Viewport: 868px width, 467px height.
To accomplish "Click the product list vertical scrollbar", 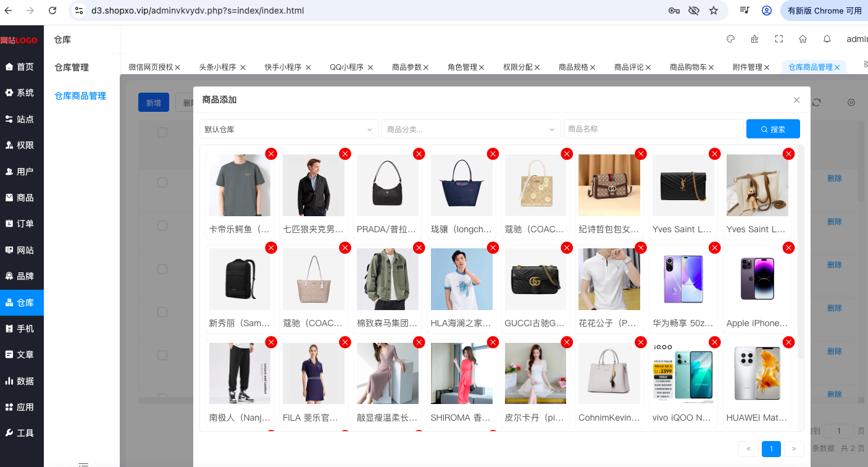I will pos(801,253).
